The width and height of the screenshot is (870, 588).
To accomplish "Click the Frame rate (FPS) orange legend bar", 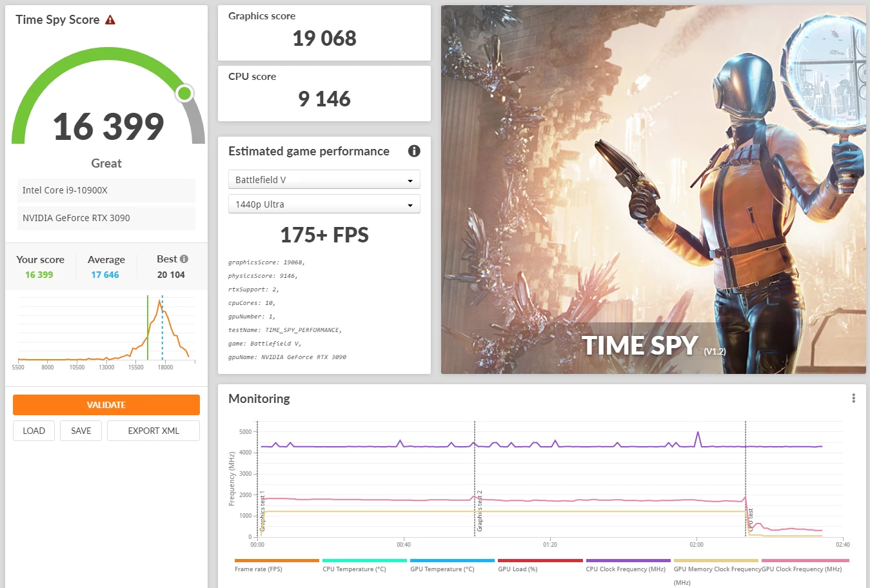I will point(277,561).
